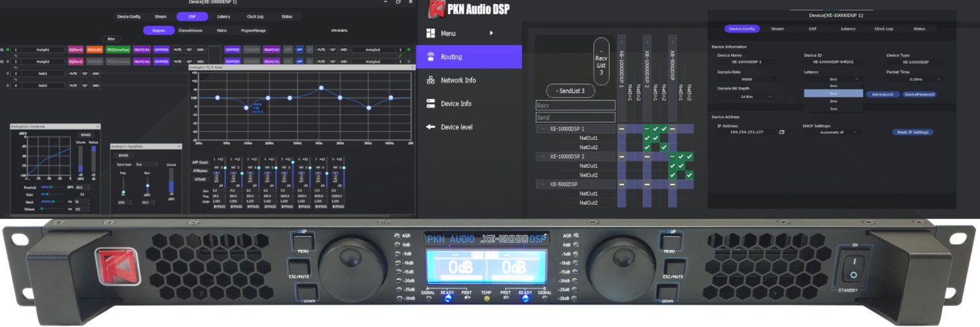The height and width of the screenshot is (327, 980).
Task: Close the SignalGen panel
Action: pyautogui.click(x=179, y=146)
